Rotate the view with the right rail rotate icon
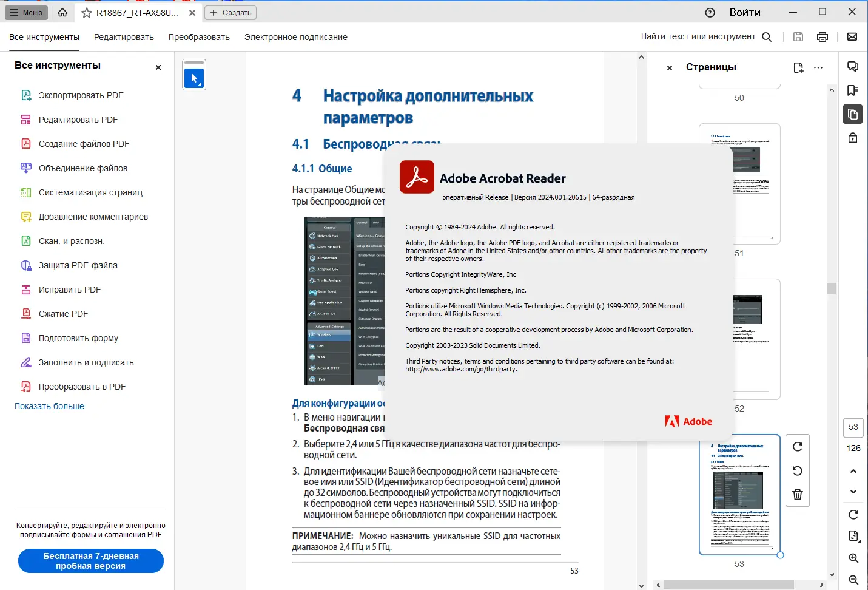Viewport: 868px width, 590px height. coord(853,515)
